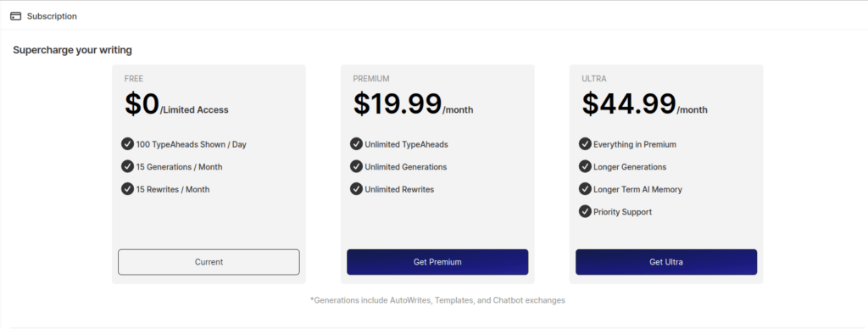Click the $19.99 Premium price
Viewport: 868px width, 329px height.
coord(398,103)
